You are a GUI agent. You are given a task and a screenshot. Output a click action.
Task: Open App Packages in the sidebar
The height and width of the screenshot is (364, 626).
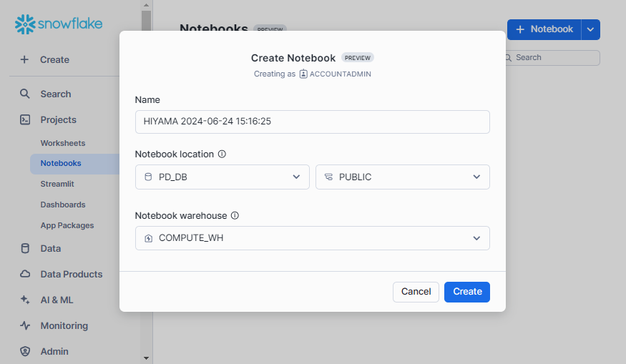point(67,225)
